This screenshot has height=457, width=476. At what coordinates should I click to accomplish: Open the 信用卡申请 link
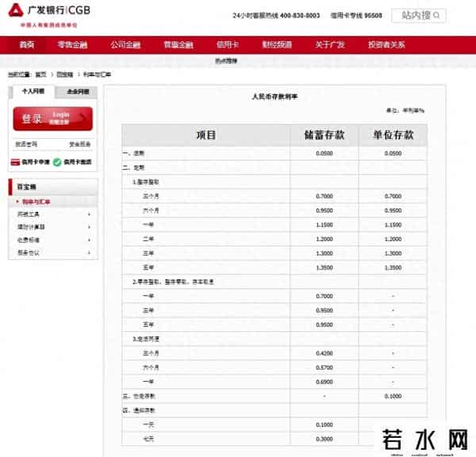(x=36, y=162)
